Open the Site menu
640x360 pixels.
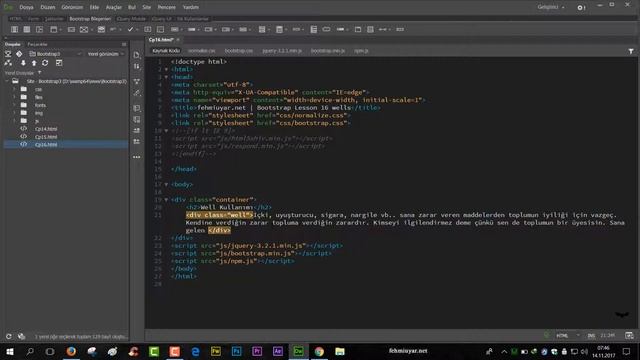coord(147,7)
